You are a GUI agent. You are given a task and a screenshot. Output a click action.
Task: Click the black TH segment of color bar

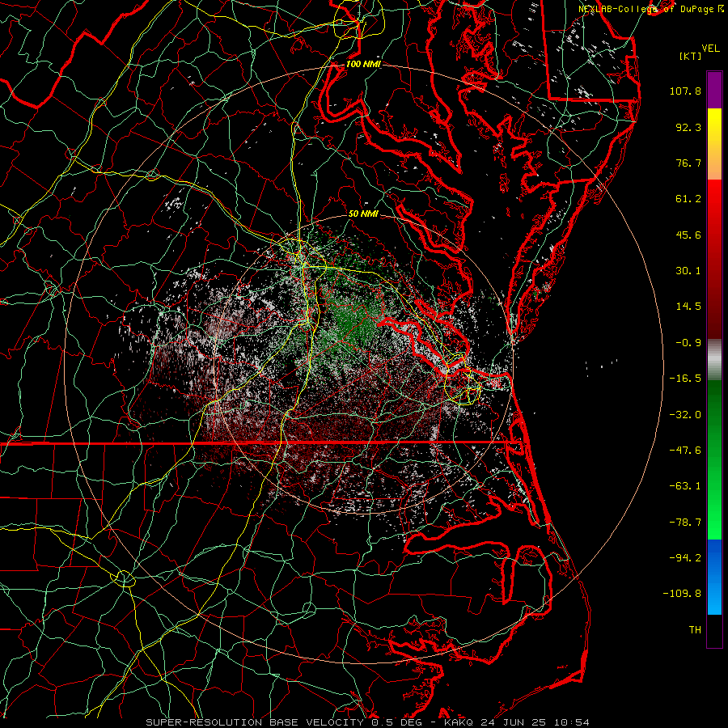coord(714,630)
